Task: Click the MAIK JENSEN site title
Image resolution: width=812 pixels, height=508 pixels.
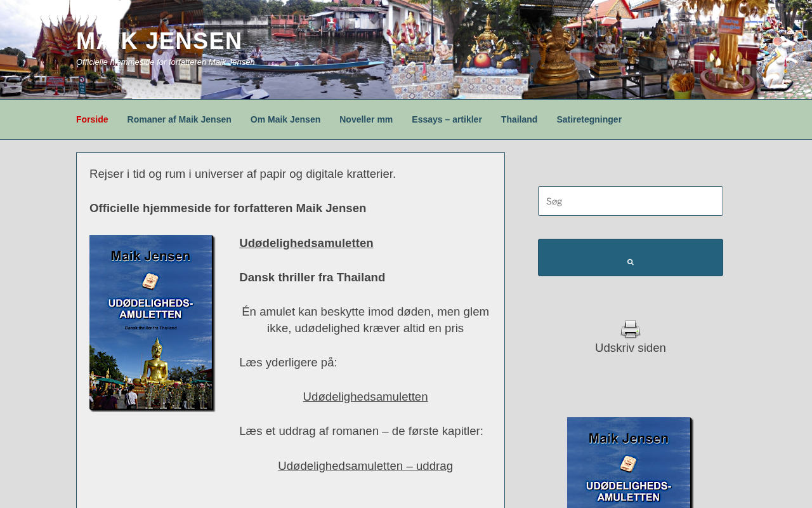Action: click(x=159, y=41)
